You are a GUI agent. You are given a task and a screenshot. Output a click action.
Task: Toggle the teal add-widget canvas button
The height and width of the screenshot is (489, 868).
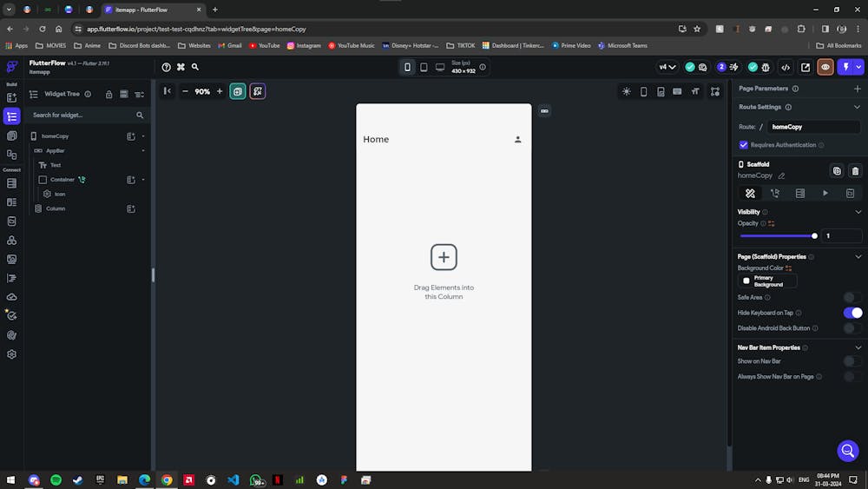tap(238, 91)
